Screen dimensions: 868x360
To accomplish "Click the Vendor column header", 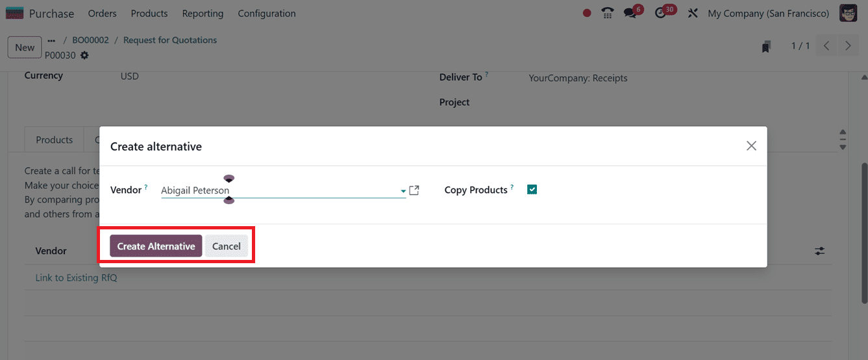I will coord(51,251).
